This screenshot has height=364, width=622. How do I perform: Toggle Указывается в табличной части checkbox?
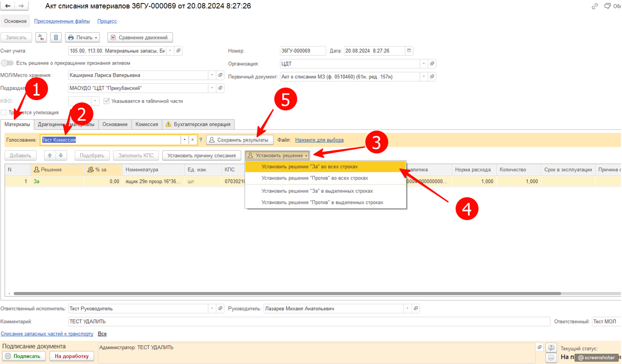click(x=106, y=101)
